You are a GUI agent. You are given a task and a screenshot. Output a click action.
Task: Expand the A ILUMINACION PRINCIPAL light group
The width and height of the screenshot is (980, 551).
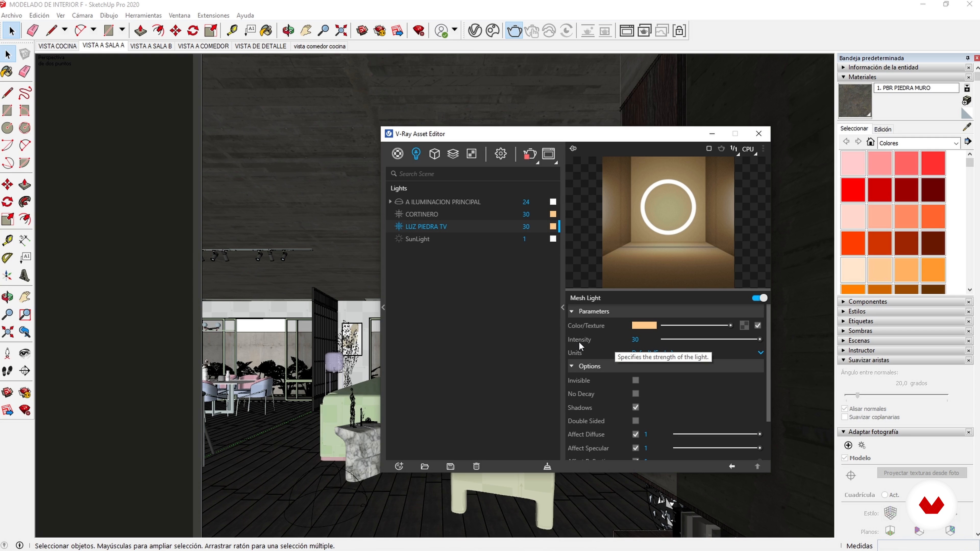click(x=390, y=202)
